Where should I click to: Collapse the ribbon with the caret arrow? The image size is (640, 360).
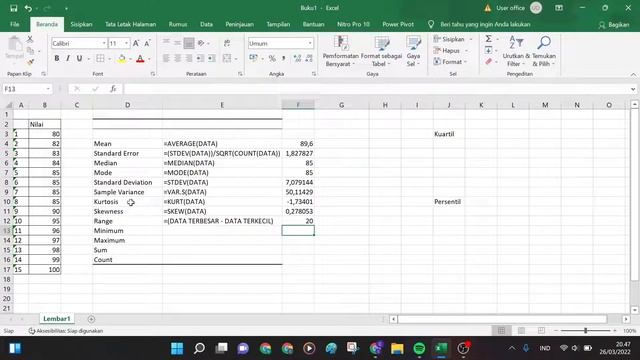coord(633,74)
